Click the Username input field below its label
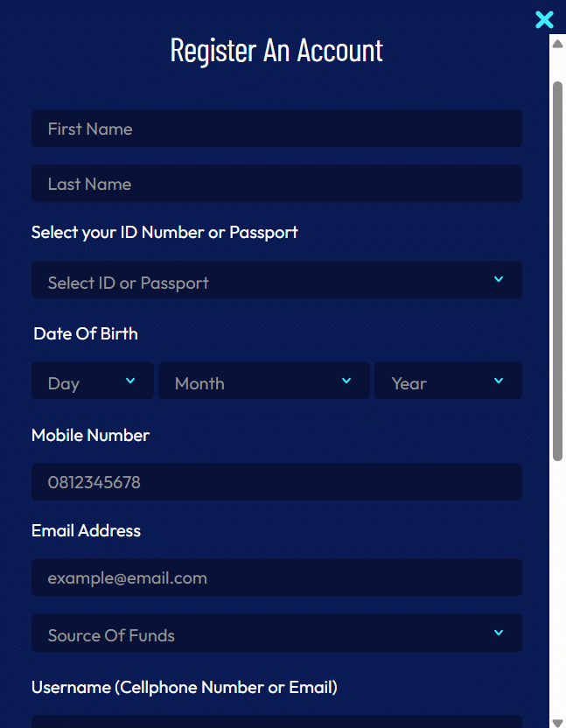The image size is (566, 728). point(276,722)
